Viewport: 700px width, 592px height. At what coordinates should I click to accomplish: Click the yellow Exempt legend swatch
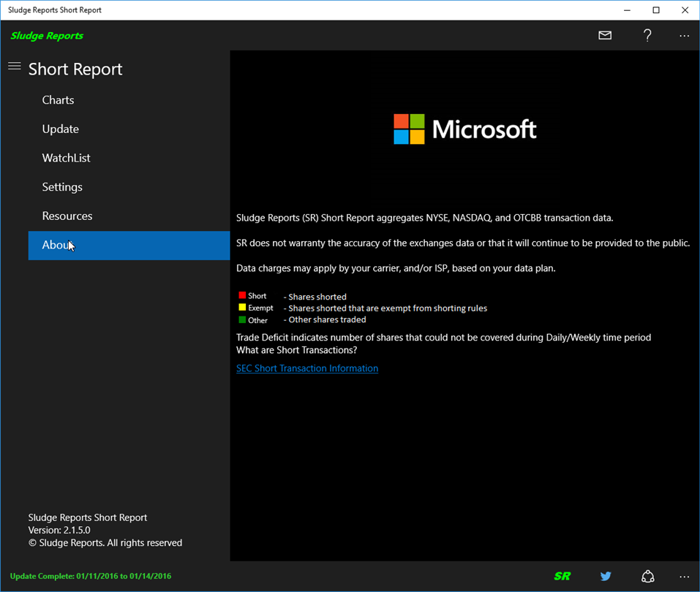click(x=242, y=308)
